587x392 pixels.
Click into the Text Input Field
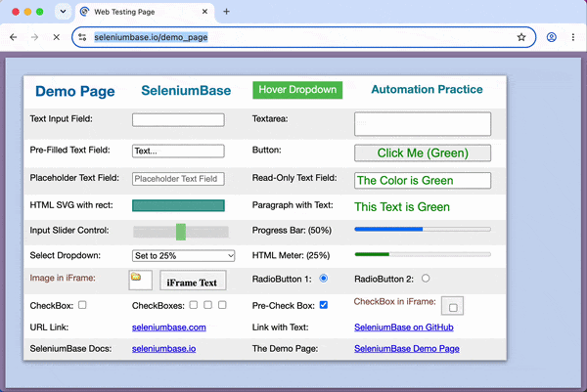[178, 120]
